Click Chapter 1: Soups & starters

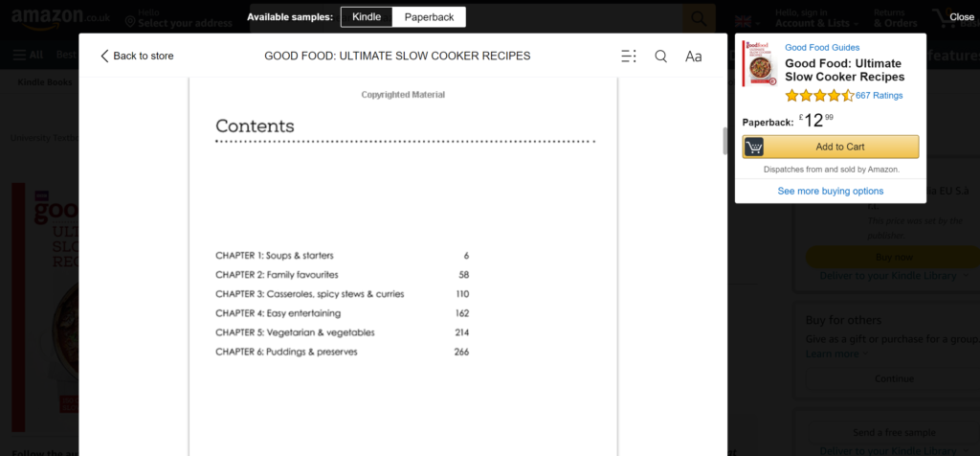coord(275,255)
